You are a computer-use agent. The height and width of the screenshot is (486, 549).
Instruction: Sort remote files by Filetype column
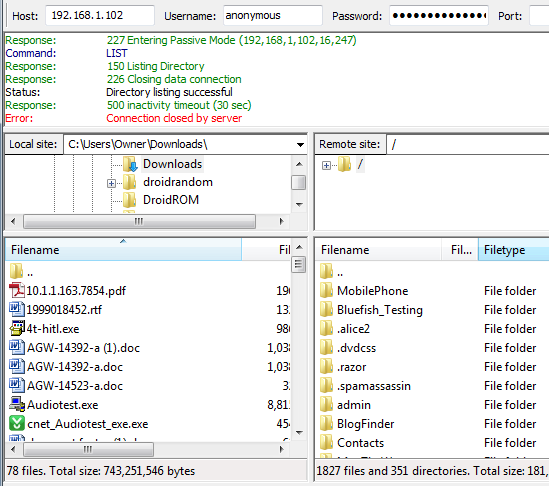click(x=514, y=250)
